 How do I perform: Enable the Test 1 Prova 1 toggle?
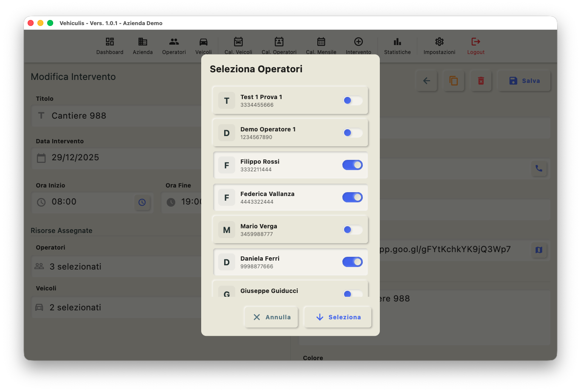[353, 100]
